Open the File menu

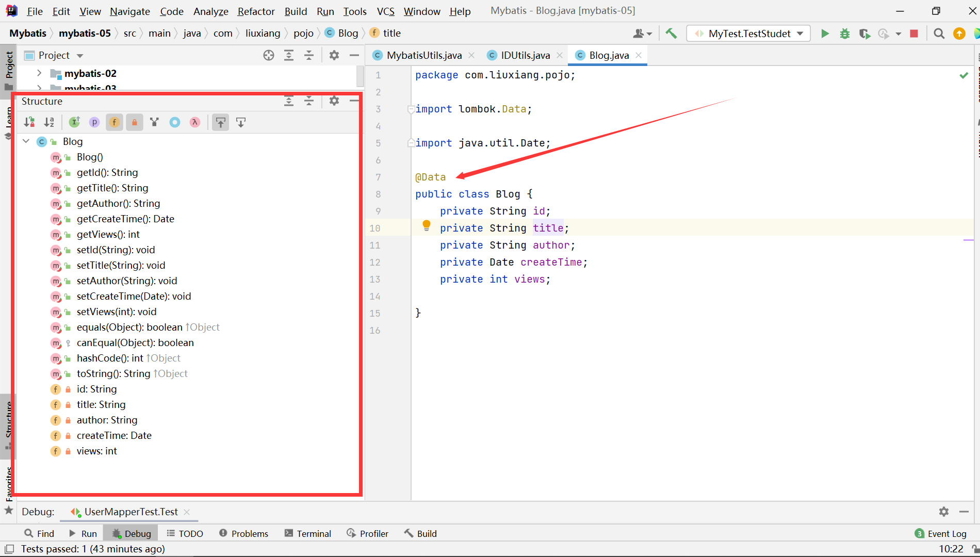click(35, 11)
